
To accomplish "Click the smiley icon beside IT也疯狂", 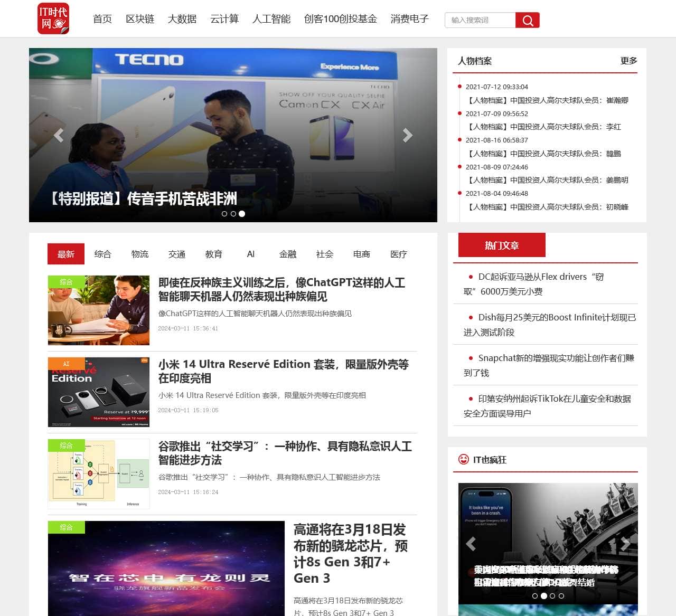I will pos(464,459).
